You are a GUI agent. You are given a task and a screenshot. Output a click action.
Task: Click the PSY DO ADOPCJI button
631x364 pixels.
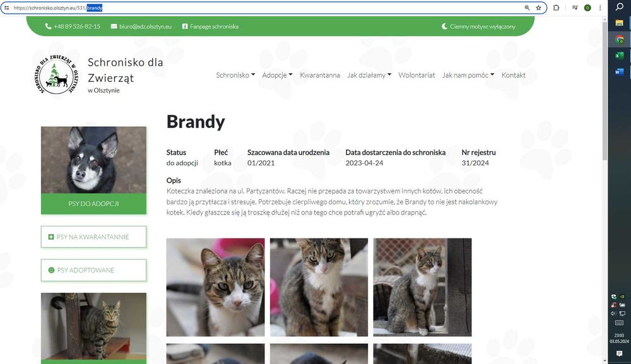pyautogui.click(x=94, y=204)
